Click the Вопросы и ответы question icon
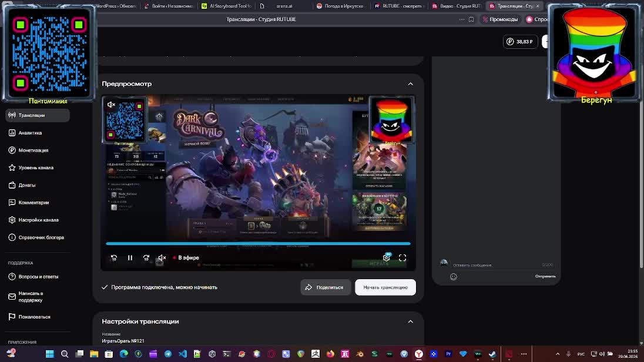Viewport: 644px width, 362px height. [x=12, y=277]
